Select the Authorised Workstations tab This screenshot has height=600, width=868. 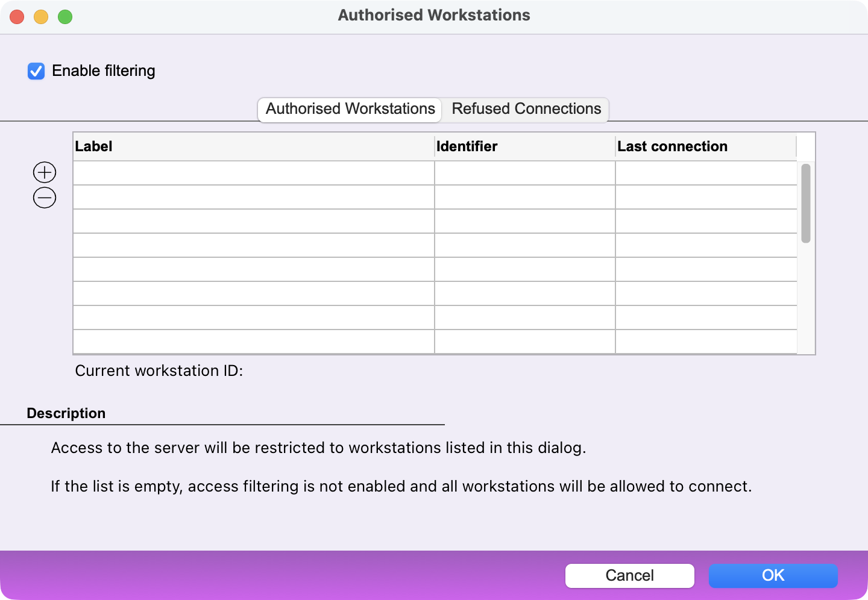(x=350, y=109)
